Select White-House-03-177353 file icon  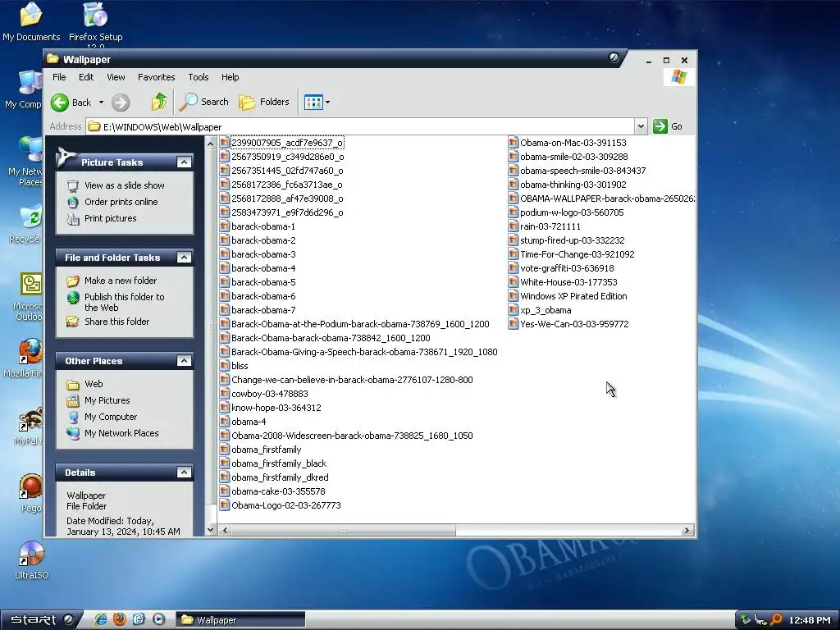point(514,282)
